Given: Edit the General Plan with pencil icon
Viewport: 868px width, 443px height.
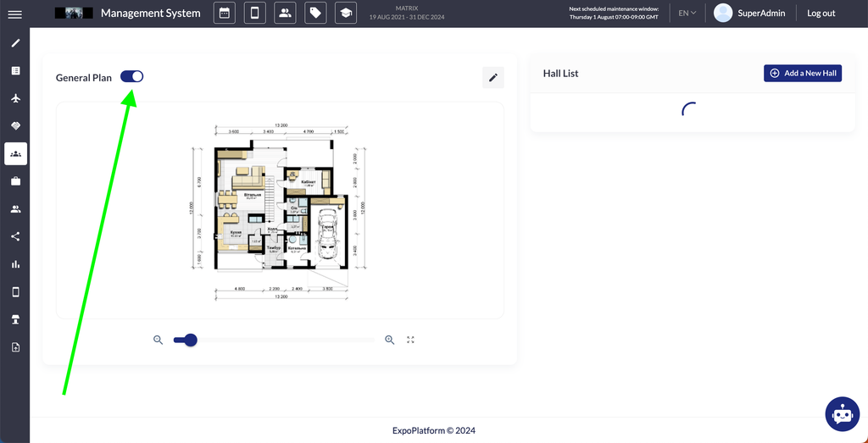Looking at the screenshot, I should click(492, 78).
